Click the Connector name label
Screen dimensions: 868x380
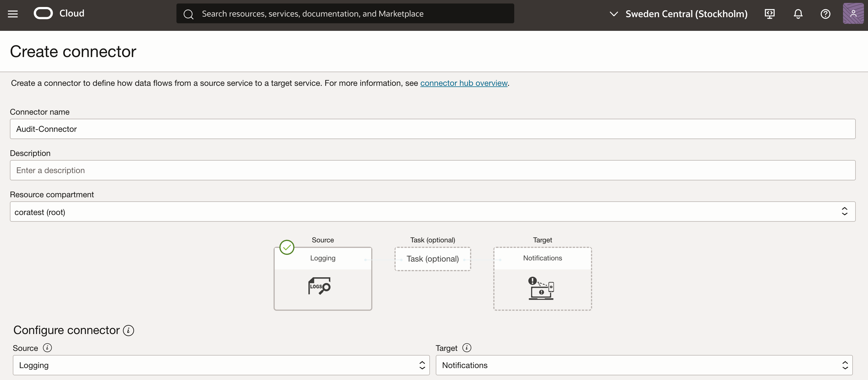40,112
